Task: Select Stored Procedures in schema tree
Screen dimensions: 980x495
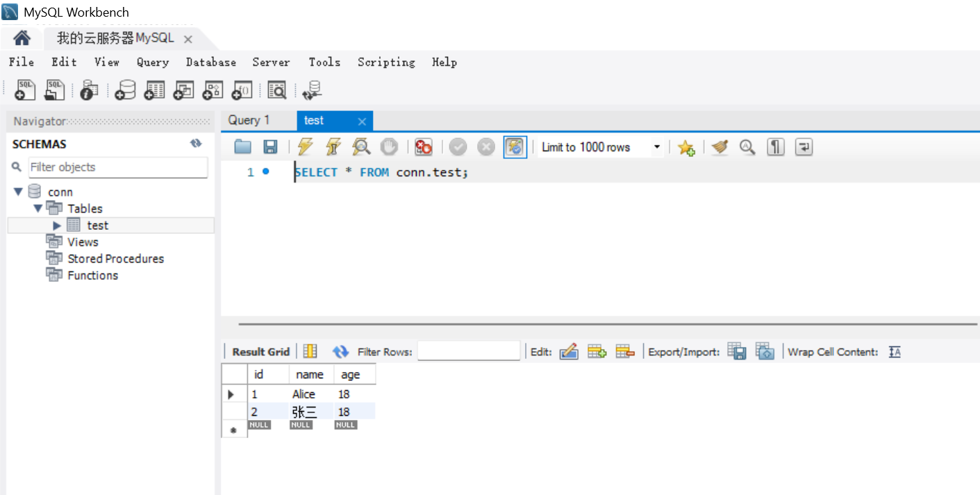Action: pos(115,258)
